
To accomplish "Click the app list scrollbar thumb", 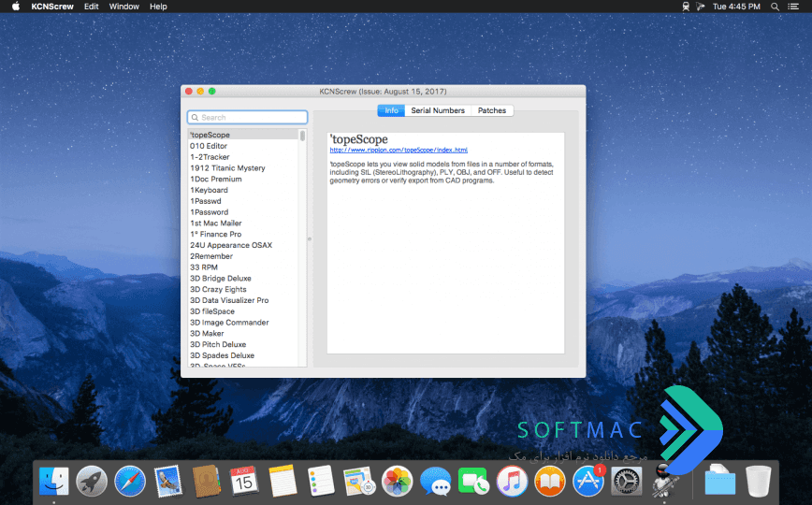I will click(x=302, y=136).
